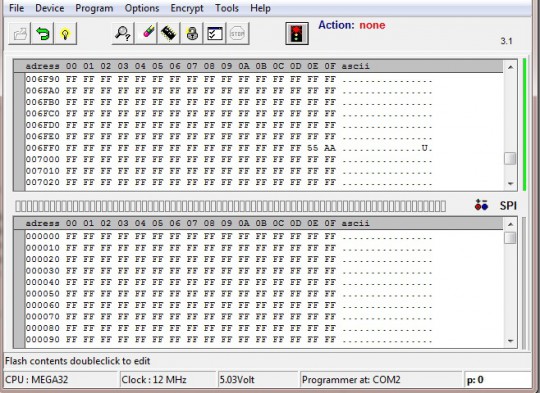540x393 pixels.
Task: Click the checklist options window icon
Action: [x=215, y=33]
